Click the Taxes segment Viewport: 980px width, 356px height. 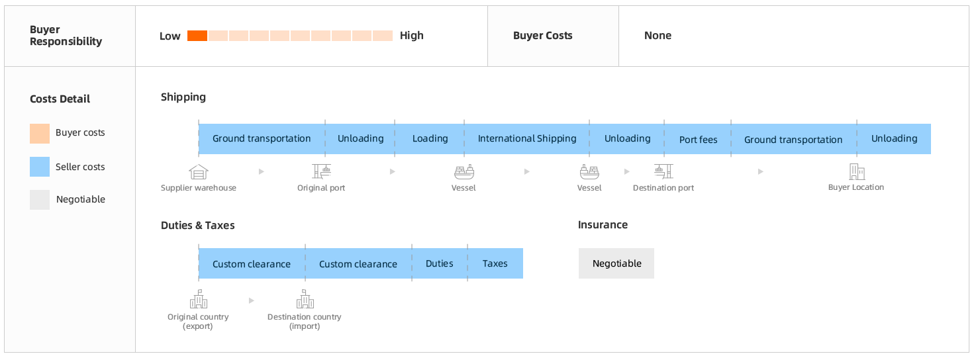[495, 263]
